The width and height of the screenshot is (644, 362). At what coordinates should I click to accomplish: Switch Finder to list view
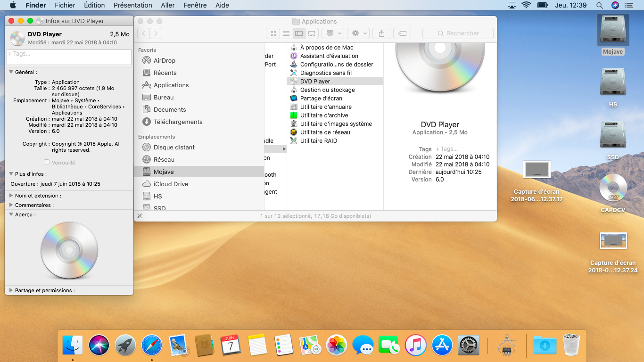tap(286, 33)
